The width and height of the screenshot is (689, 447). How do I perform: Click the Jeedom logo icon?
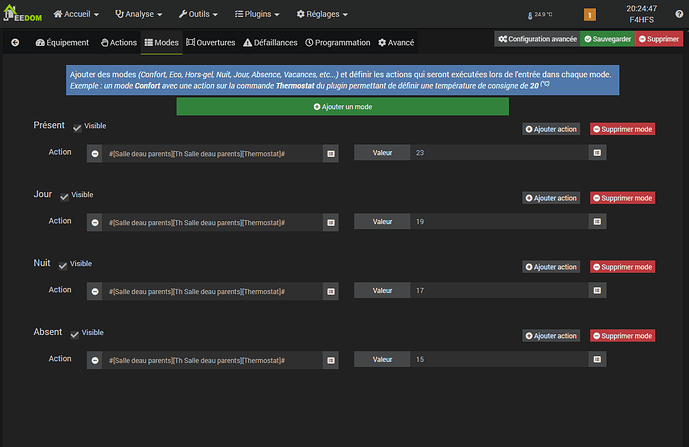point(22,14)
